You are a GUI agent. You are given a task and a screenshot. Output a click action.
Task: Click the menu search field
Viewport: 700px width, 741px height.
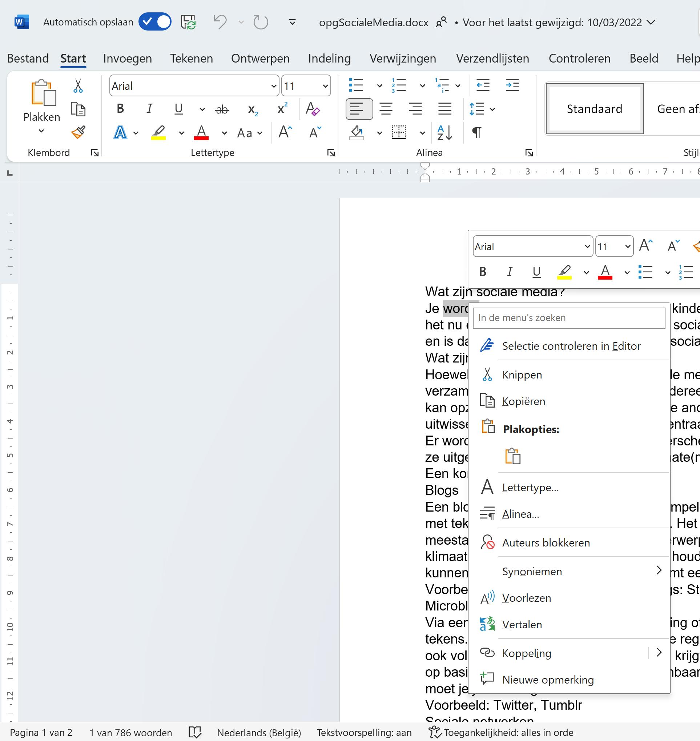[569, 318]
